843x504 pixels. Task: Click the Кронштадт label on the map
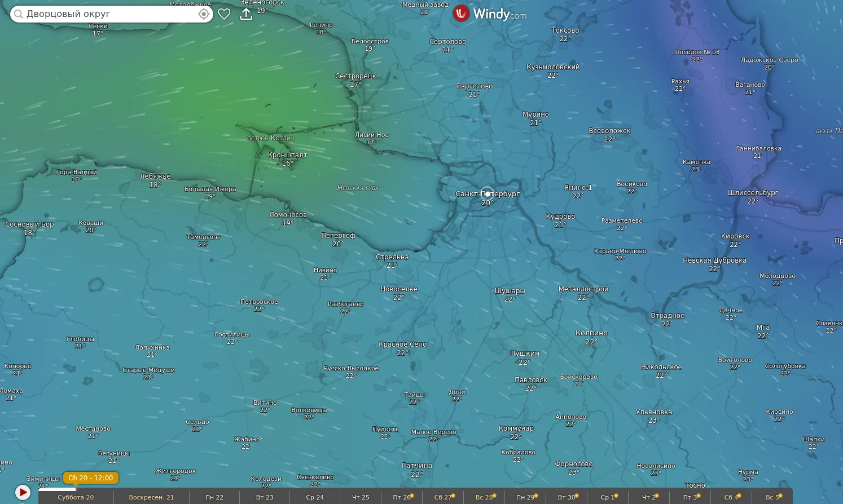pyautogui.click(x=288, y=155)
